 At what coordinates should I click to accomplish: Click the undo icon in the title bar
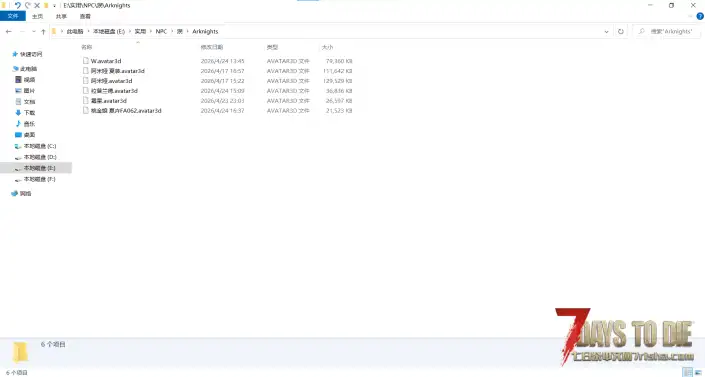18,5
